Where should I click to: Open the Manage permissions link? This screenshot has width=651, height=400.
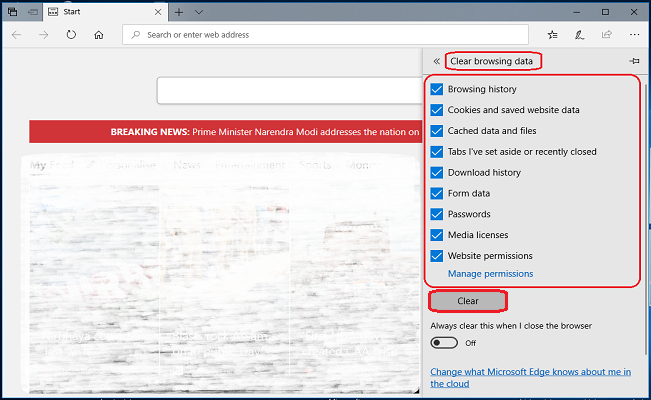click(x=490, y=274)
